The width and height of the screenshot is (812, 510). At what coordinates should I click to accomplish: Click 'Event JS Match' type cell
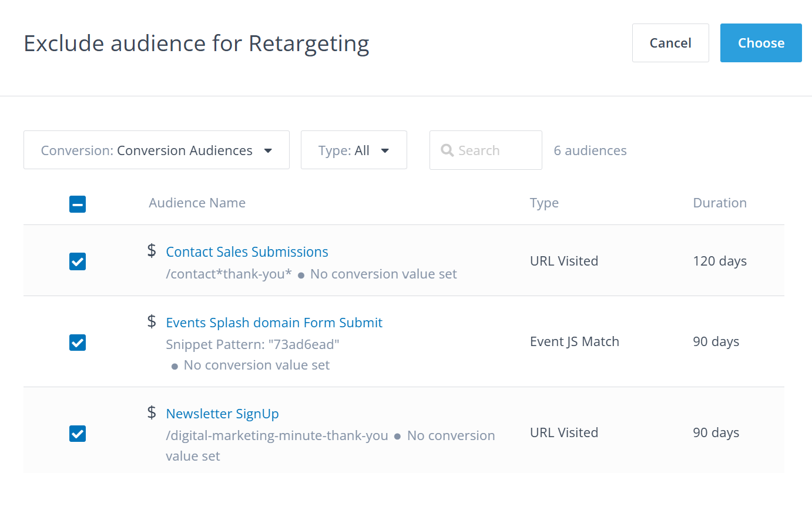[574, 341]
